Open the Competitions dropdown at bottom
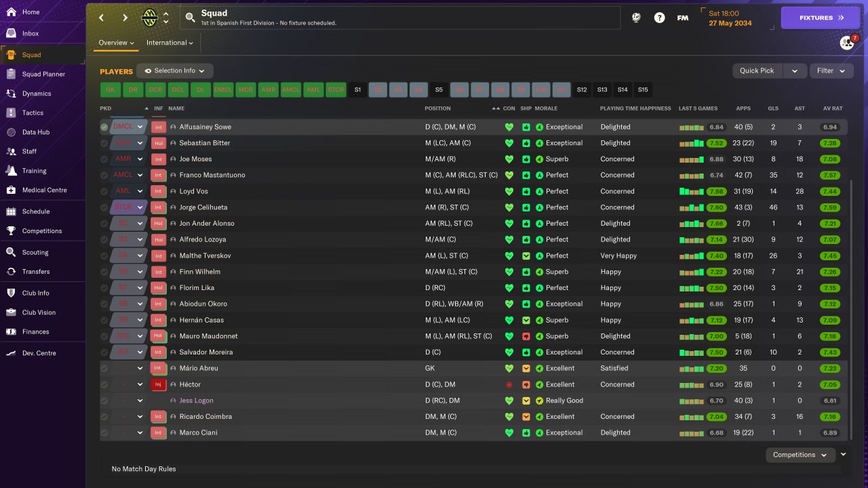The height and width of the screenshot is (488, 868). [x=800, y=455]
